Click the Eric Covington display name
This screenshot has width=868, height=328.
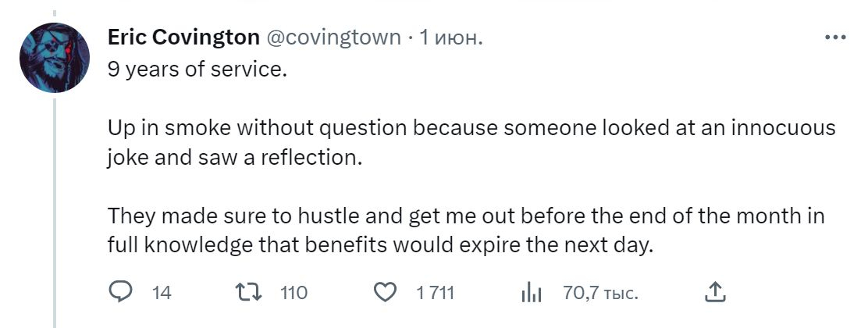[183, 37]
